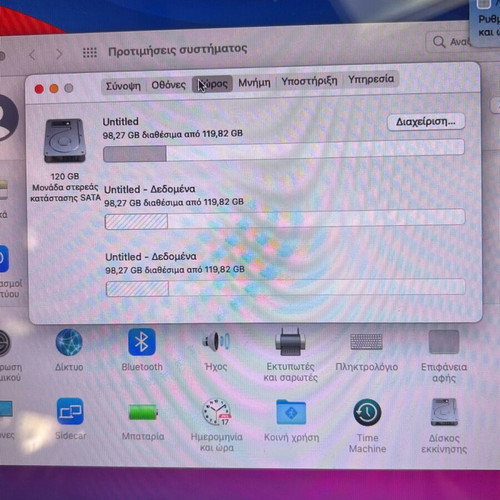Click the Προτιμήσεις συστήματος window title
Viewport: 500px width, 500px height.
pyautogui.click(x=178, y=50)
